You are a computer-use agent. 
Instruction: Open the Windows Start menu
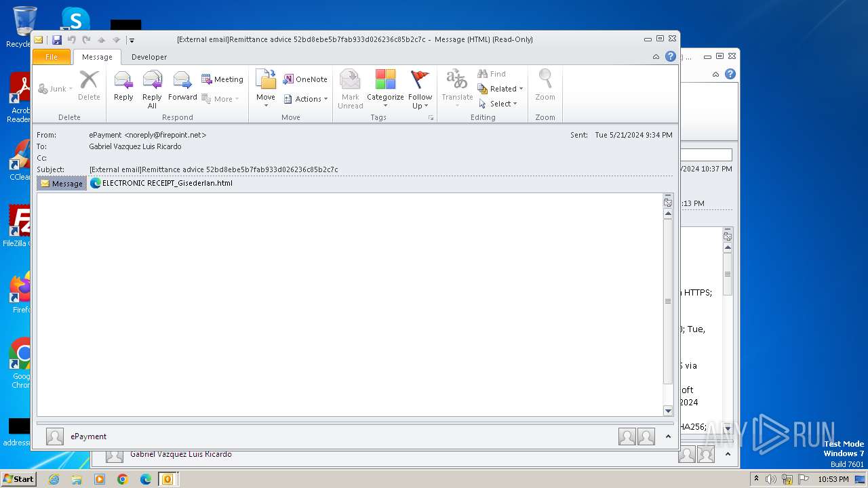(18, 479)
